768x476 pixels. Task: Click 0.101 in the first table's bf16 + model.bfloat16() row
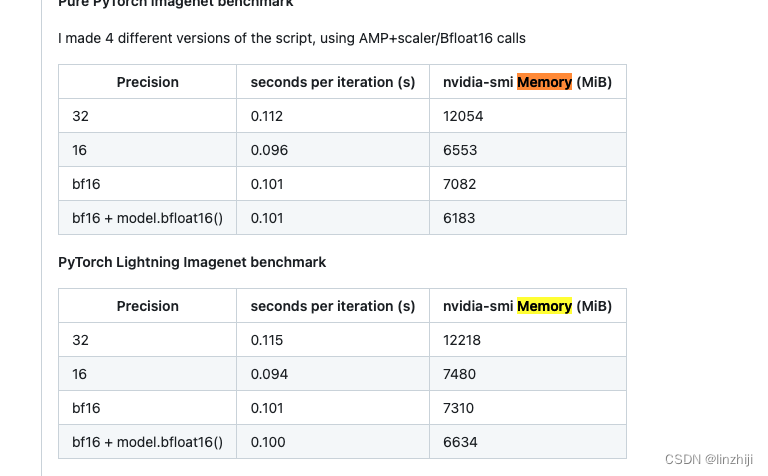pos(267,218)
